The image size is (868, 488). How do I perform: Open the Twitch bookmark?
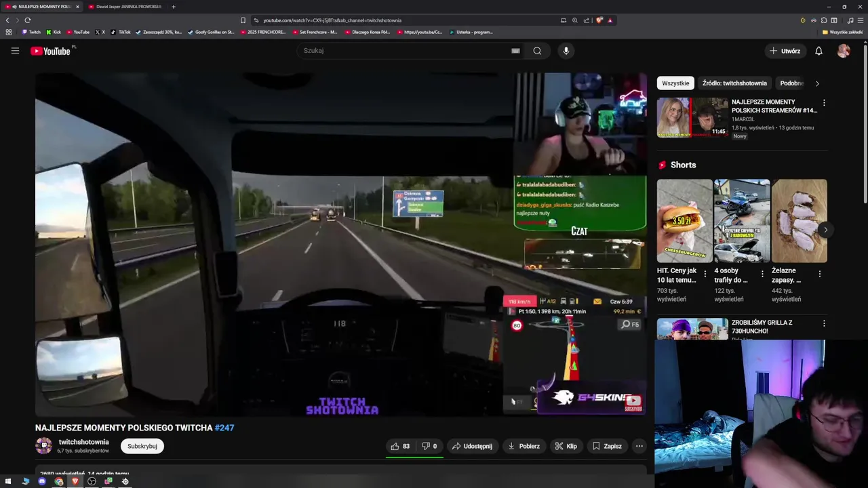[31, 32]
